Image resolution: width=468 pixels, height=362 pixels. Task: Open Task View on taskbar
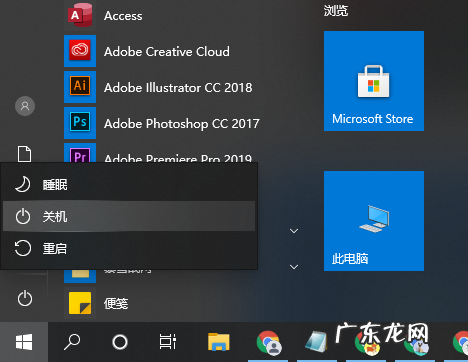click(168, 342)
